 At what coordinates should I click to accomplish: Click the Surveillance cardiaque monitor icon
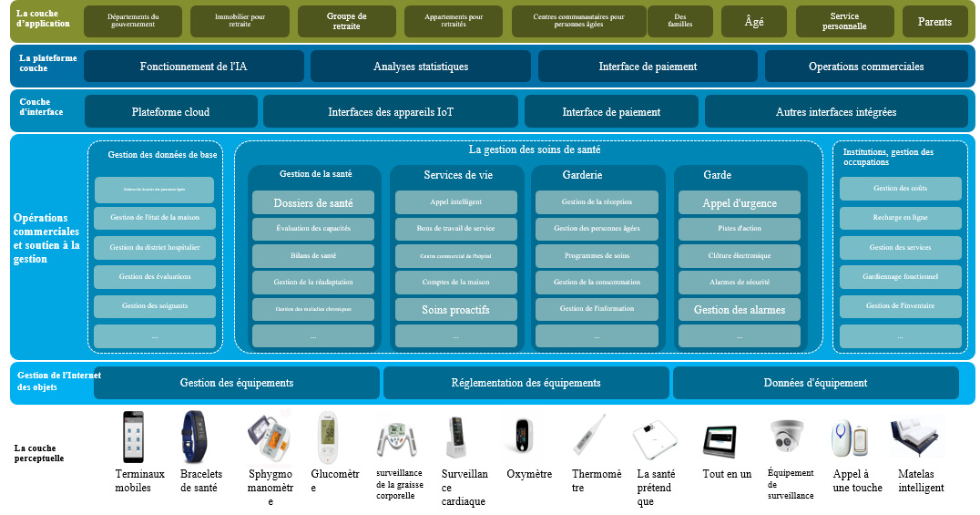[x=456, y=438]
